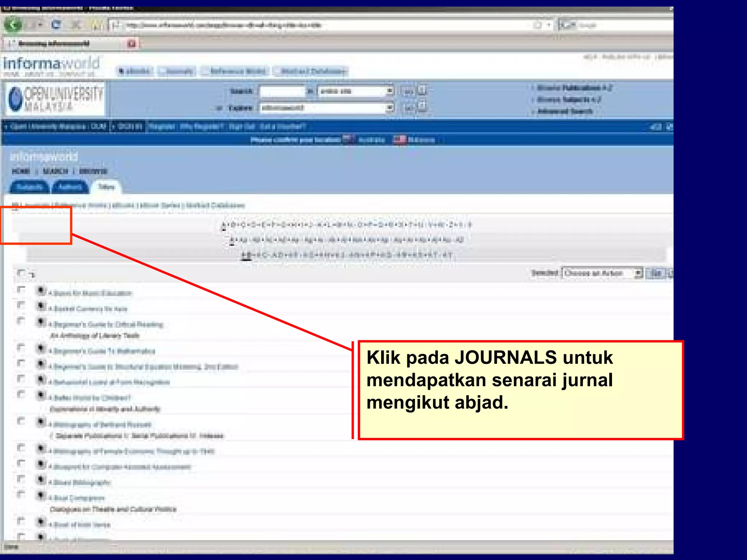Click the browser forward arrow

coord(32,25)
